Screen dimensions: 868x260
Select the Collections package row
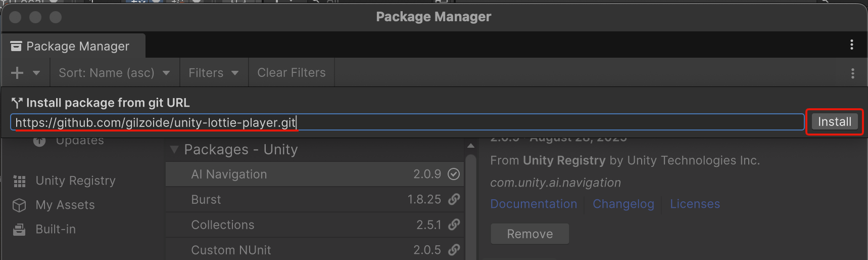tap(314, 225)
